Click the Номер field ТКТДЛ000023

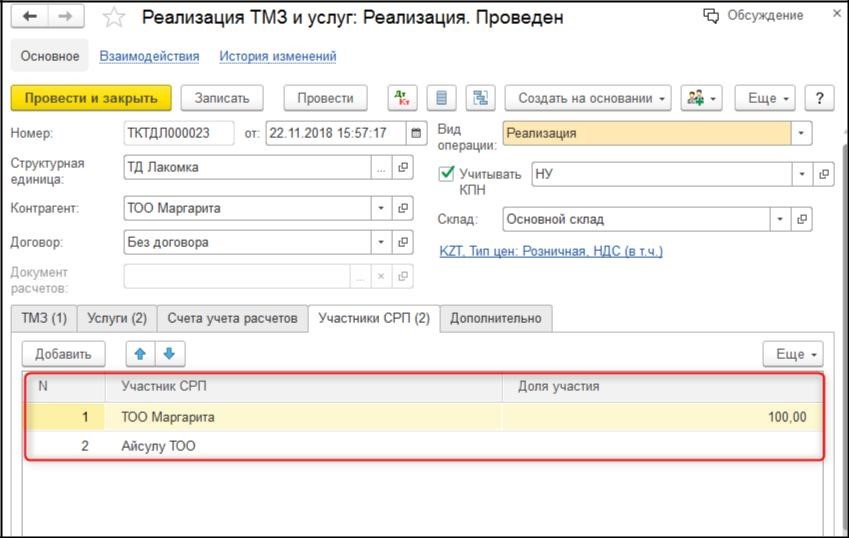(x=179, y=133)
